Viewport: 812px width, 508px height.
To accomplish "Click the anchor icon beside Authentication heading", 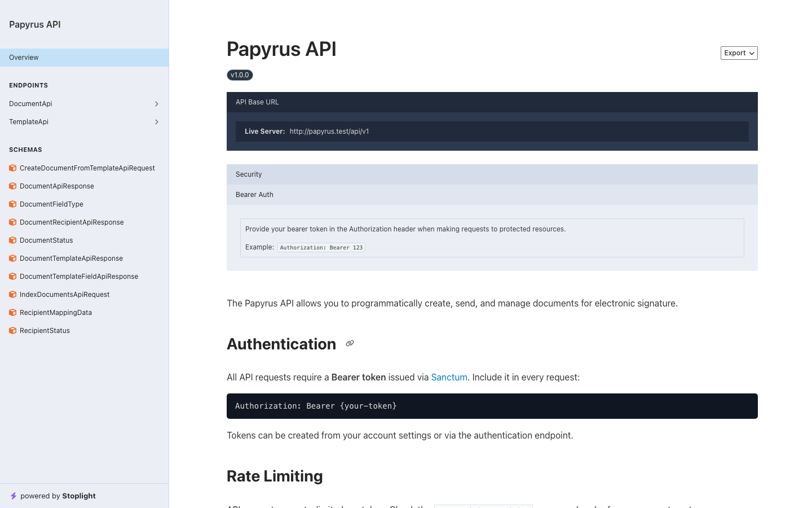I will coord(350,343).
